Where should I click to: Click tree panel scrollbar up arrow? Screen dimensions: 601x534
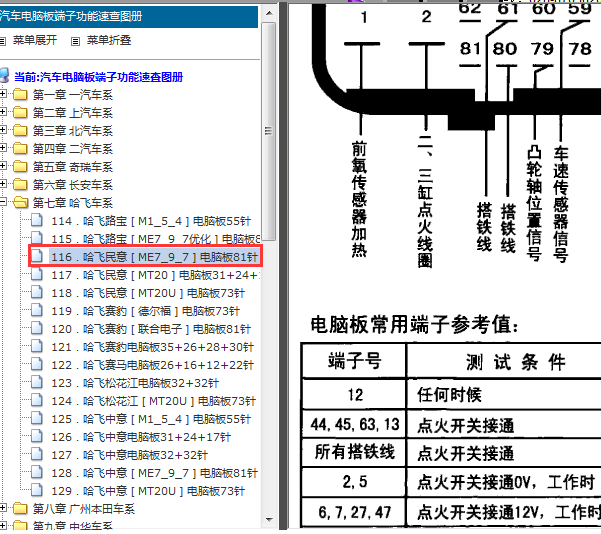point(269,13)
